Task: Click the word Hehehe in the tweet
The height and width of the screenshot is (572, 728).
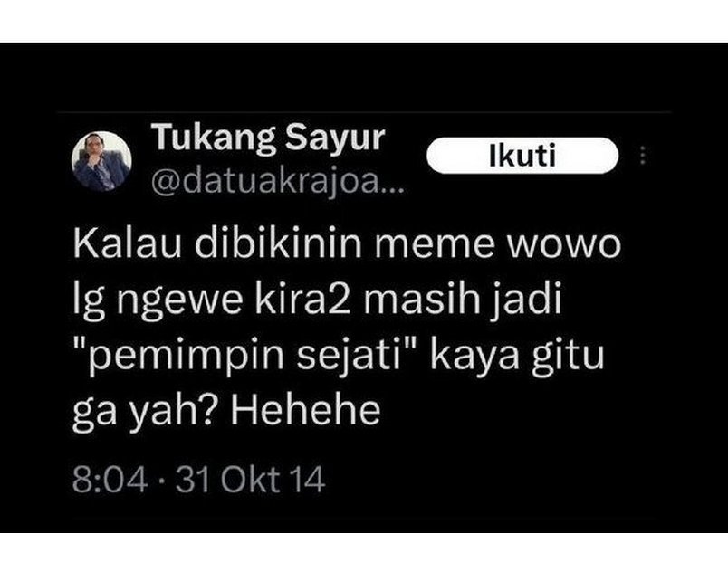Action: click(x=305, y=410)
